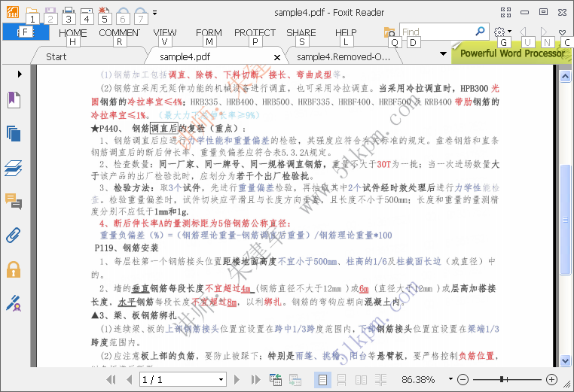The image size is (574, 392).
Task: Show the Layers panel
Action: tap(13, 168)
